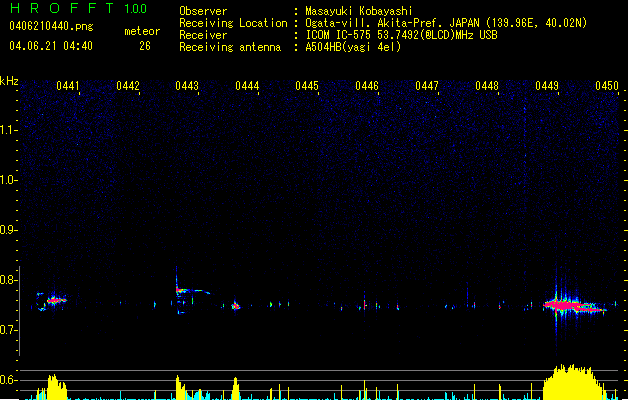
Task: Click the 0446 time marker
Action: [367, 86]
